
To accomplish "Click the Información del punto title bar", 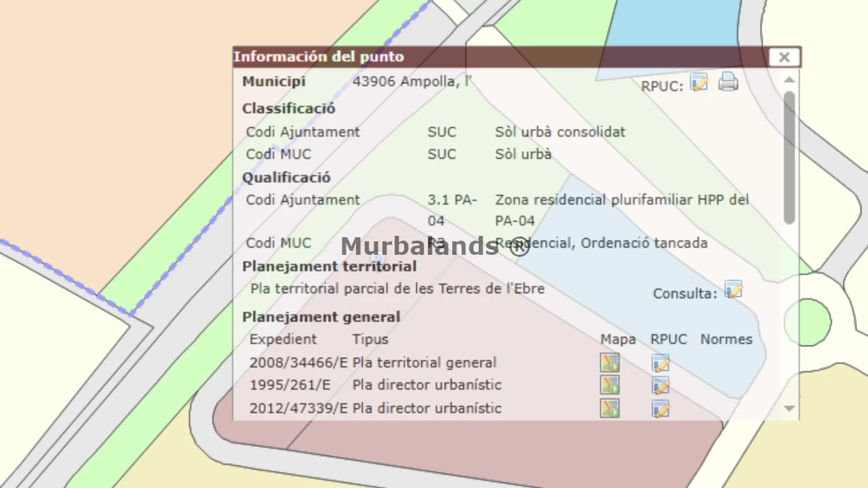I will point(475,57).
